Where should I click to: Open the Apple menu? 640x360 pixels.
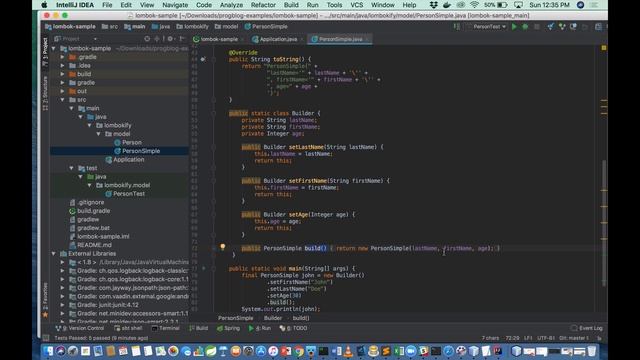point(44,5)
